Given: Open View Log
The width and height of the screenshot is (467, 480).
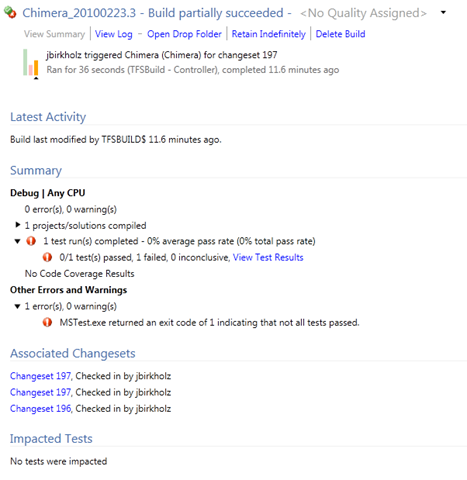Looking at the screenshot, I should (x=114, y=34).
